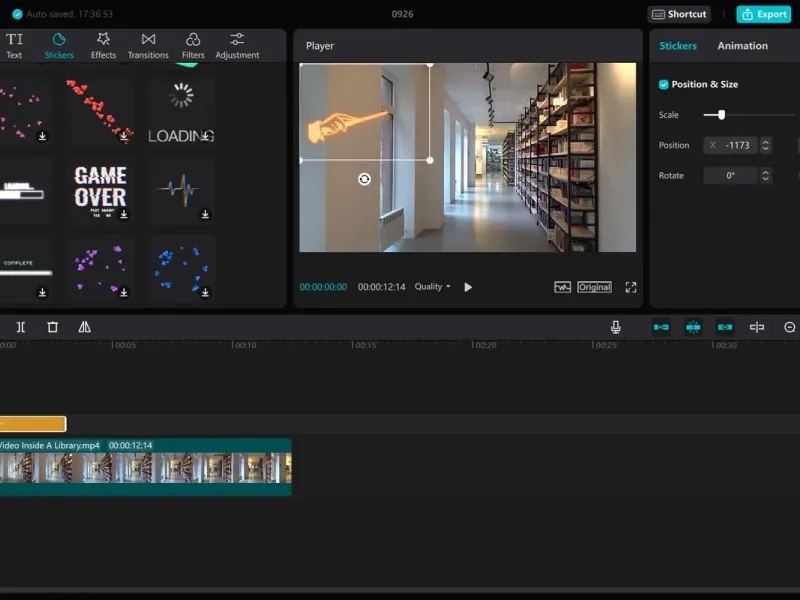Click the Position X value stepper arrows
This screenshot has width=800, height=600.
click(x=766, y=145)
